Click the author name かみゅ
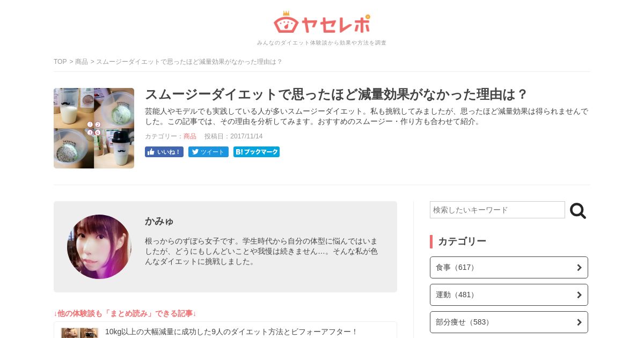The height and width of the screenshot is (338, 644). 159,221
